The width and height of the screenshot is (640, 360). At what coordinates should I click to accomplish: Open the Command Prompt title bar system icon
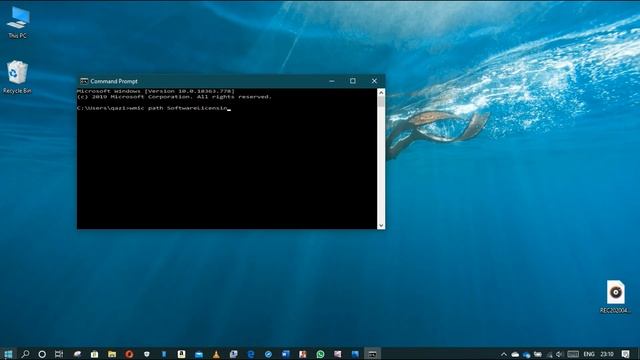84,81
